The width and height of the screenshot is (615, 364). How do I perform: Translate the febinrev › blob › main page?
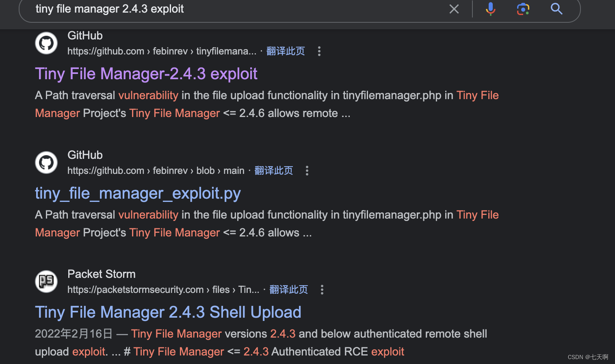(274, 171)
